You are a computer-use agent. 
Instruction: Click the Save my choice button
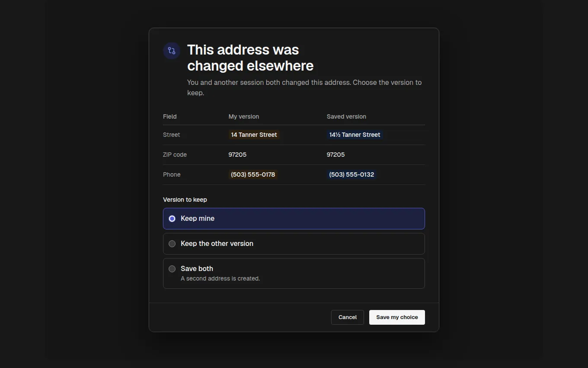coord(397,317)
